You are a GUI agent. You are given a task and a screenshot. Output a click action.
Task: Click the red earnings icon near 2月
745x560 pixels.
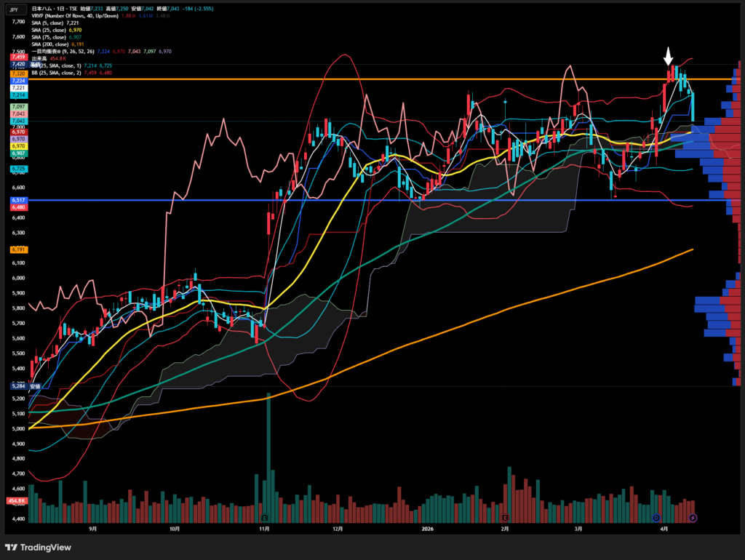(504, 517)
